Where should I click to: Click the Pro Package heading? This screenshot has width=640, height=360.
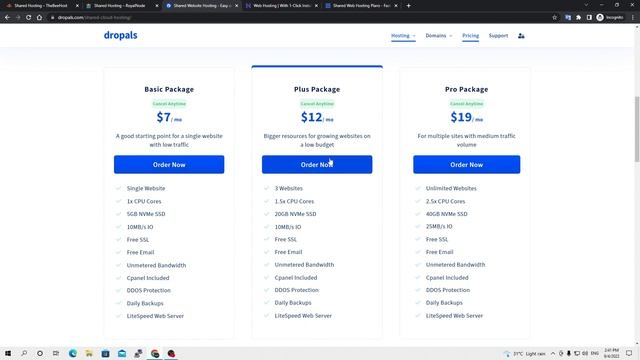467,89
